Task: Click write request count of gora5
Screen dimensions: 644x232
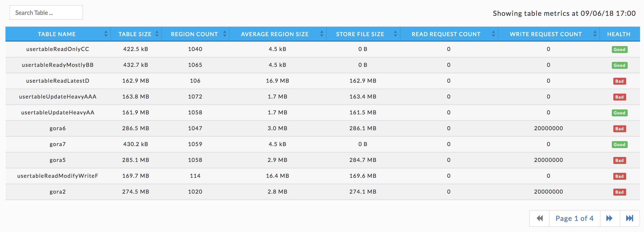Action: (548, 160)
